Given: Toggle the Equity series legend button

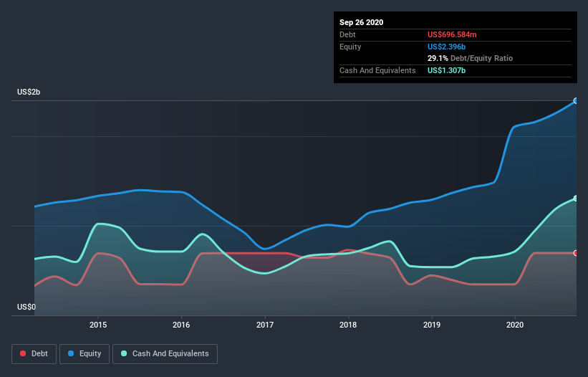Looking at the screenshot, I should (x=85, y=354).
